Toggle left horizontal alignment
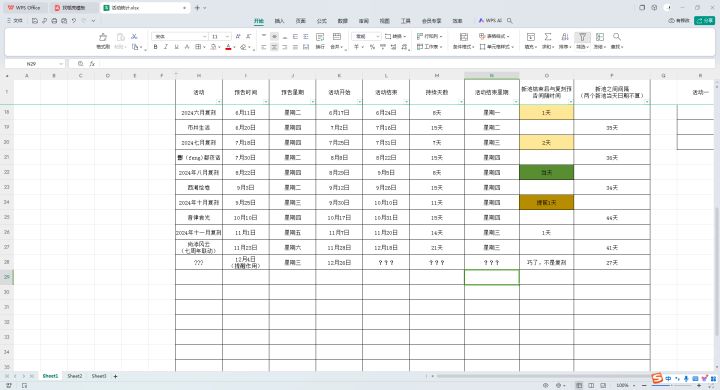The width and height of the screenshot is (720, 390). (264, 47)
